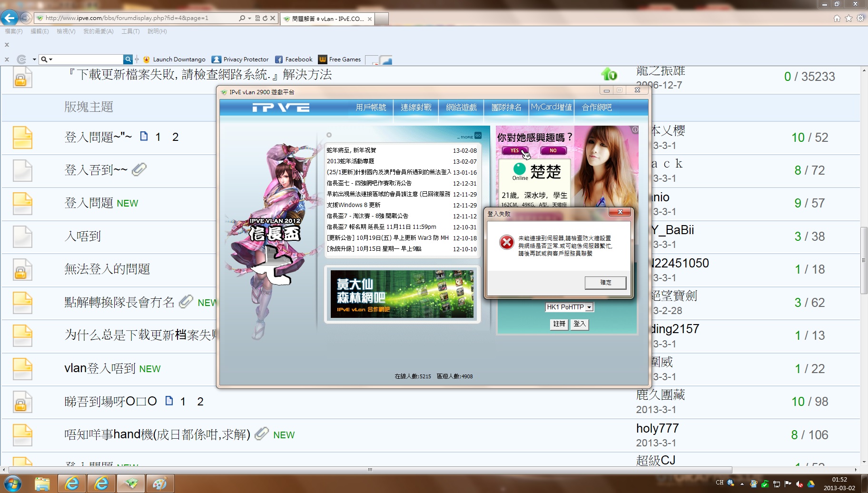
Task: Open the IE Home icon
Action: coord(837,18)
